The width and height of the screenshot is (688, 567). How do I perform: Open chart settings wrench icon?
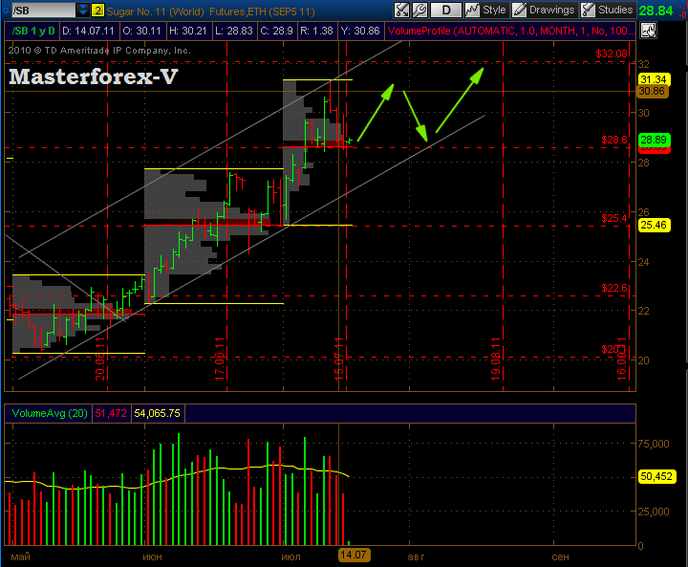click(420, 10)
